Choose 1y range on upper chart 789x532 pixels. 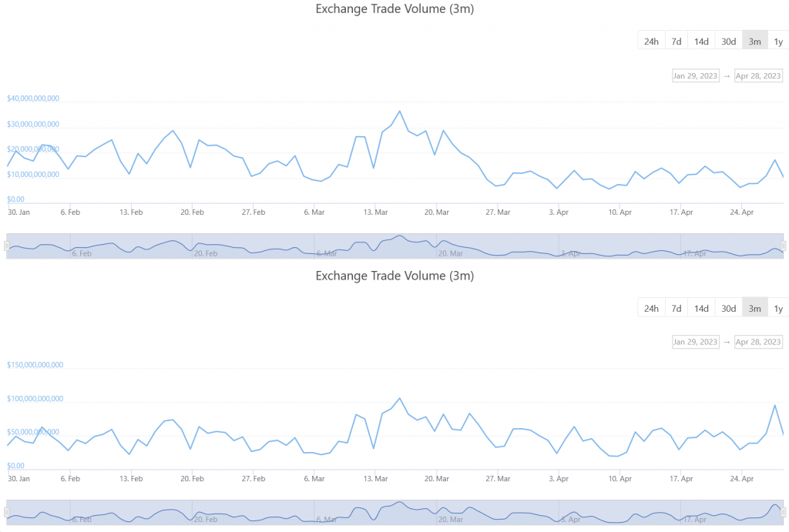coord(778,42)
